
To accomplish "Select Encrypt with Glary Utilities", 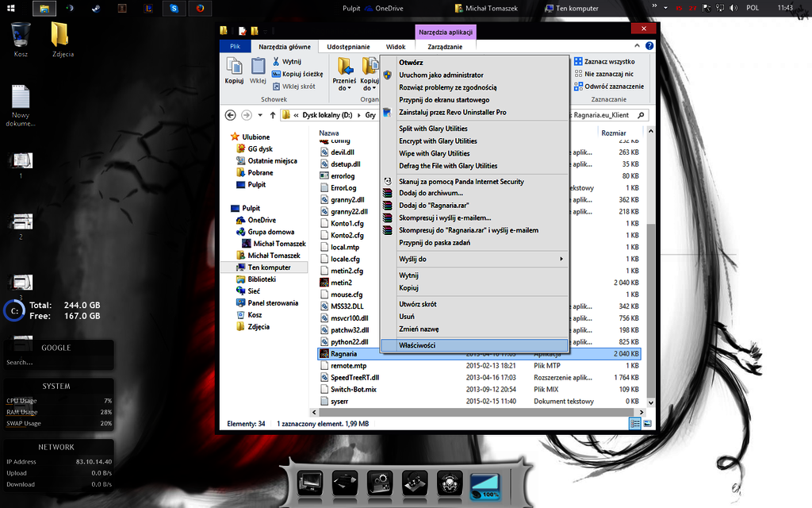I will 474,141.
